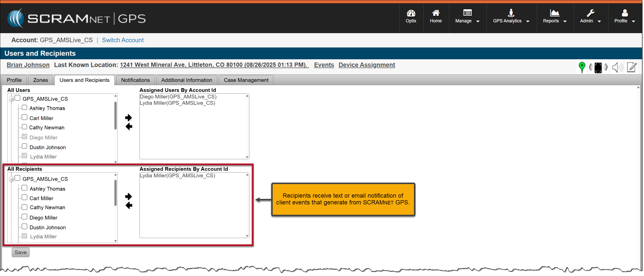This screenshot has height=276, width=644.
Task: Switch to the Notifications tab
Action: (x=135, y=80)
